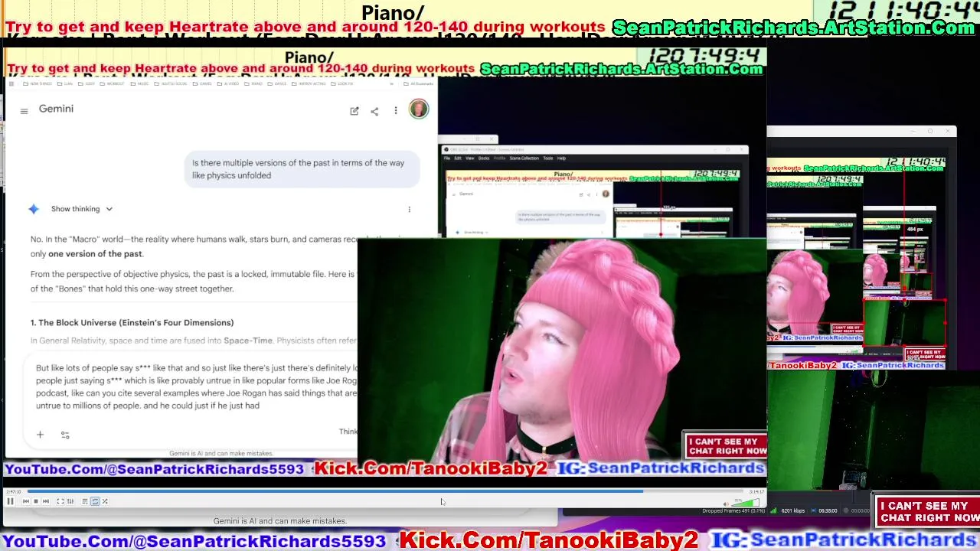
Task: Toggle shuffle mode in media player
Action: coord(105,501)
